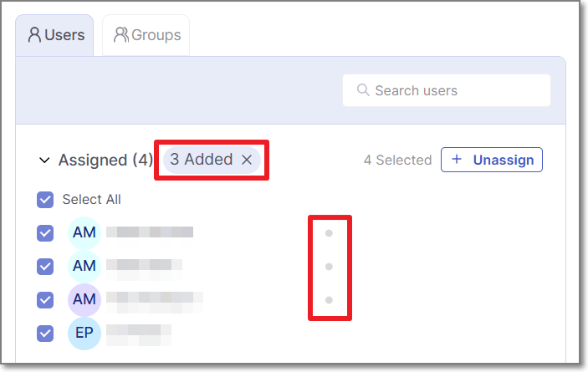
Task: Open the Groups tab
Action: click(146, 35)
